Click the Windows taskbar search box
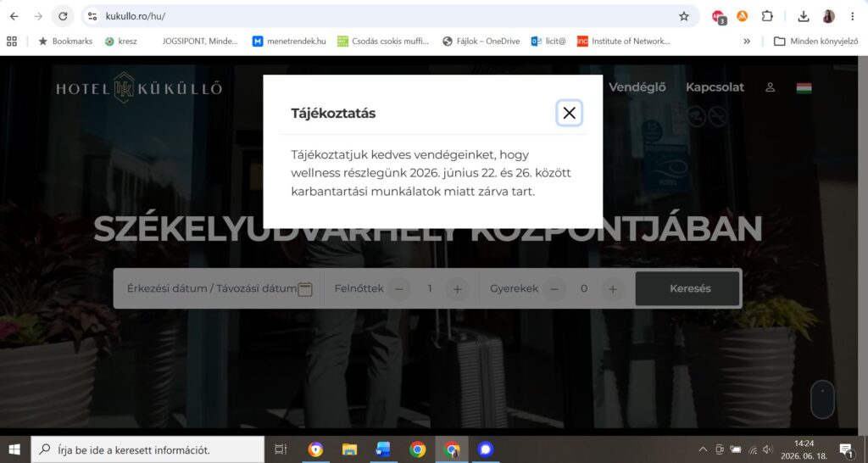The image size is (868, 463). (x=147, y=449)
